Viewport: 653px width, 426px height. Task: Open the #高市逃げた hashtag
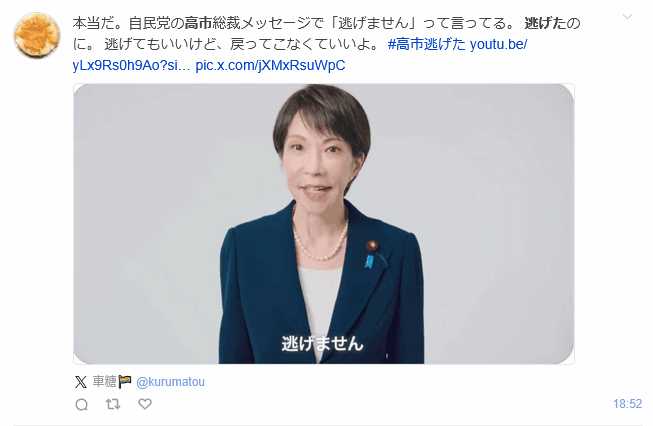point(427,44)
